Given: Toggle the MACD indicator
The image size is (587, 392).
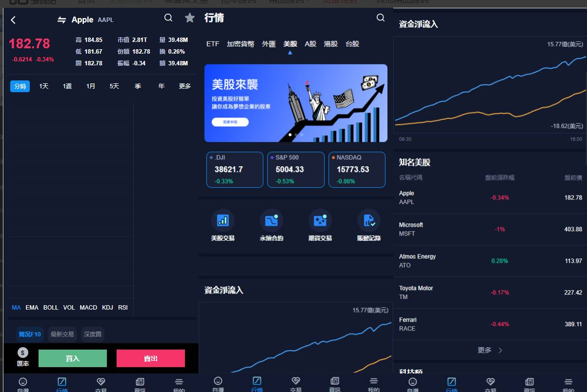Looking at the screenshot, I should 88,308.
